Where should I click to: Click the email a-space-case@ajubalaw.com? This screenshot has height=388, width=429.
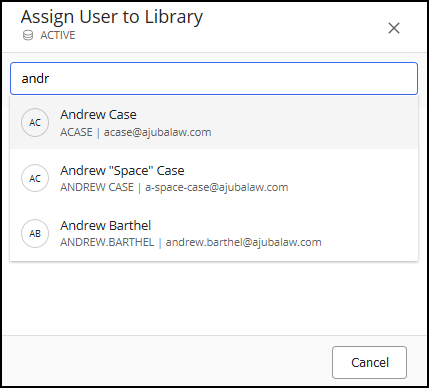tap(217, 187)
